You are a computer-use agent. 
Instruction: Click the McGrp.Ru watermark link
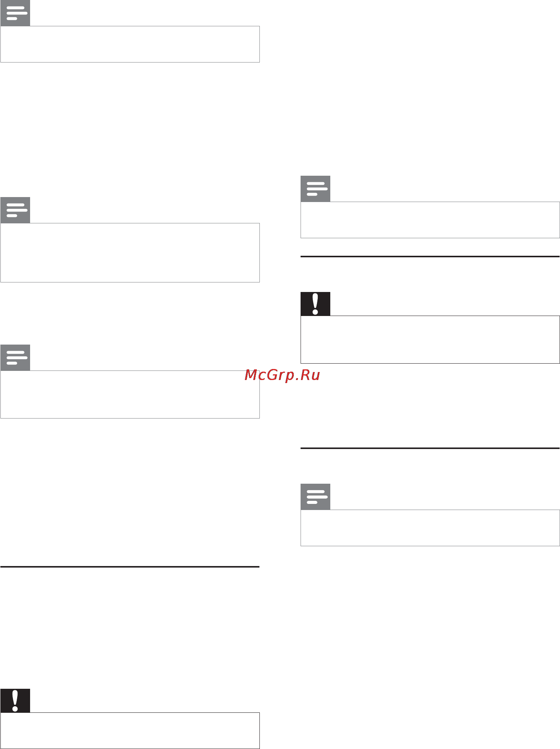(282, 375)
